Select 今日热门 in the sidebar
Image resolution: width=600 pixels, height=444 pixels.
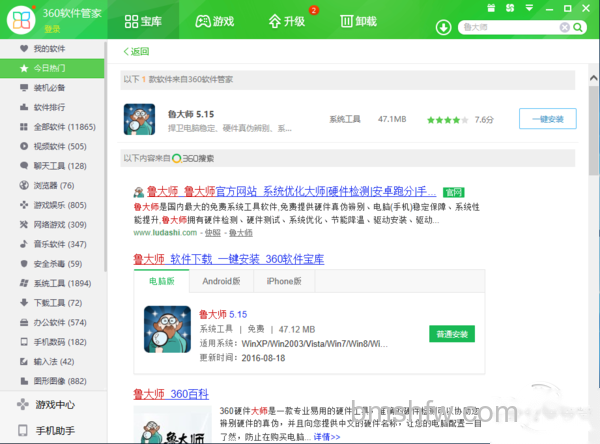52,68
